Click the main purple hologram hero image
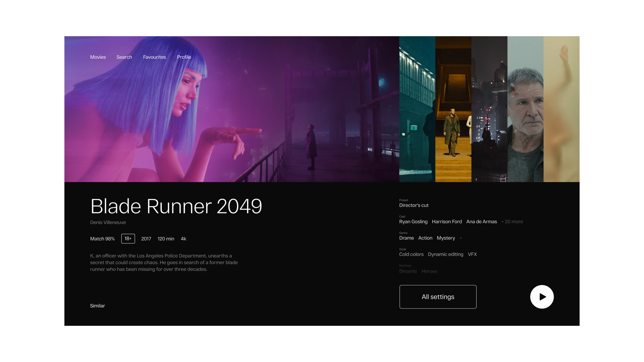 tap(232, 109)
